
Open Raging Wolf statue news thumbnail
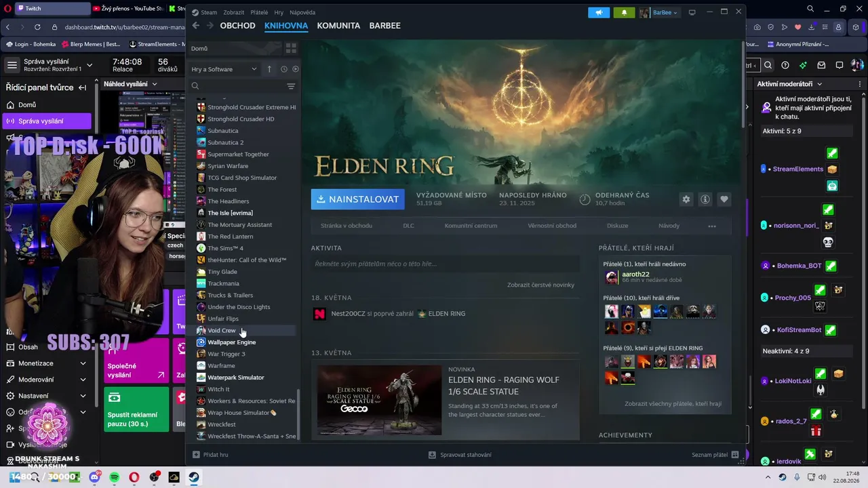(x=379, y=400)
